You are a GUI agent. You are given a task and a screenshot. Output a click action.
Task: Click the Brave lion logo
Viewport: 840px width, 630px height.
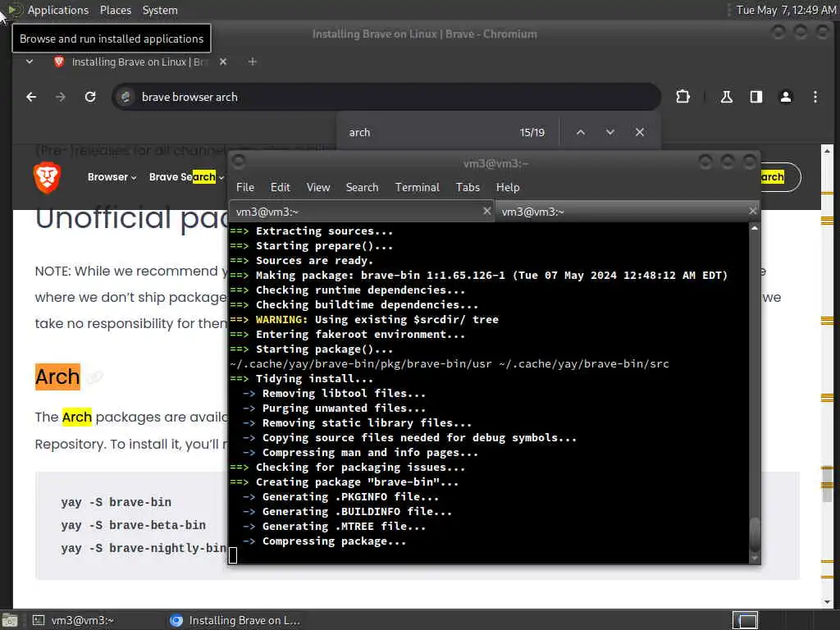(x=47, y=177)
